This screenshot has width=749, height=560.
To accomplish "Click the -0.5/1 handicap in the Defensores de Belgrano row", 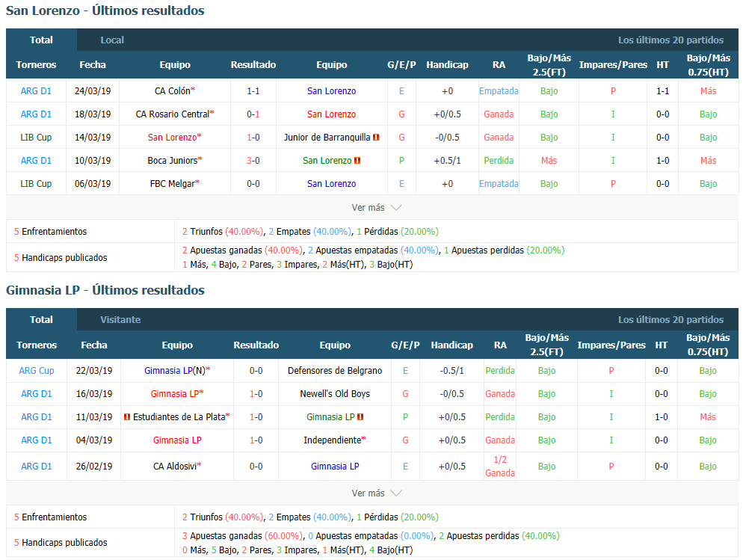I will [452, 371].
